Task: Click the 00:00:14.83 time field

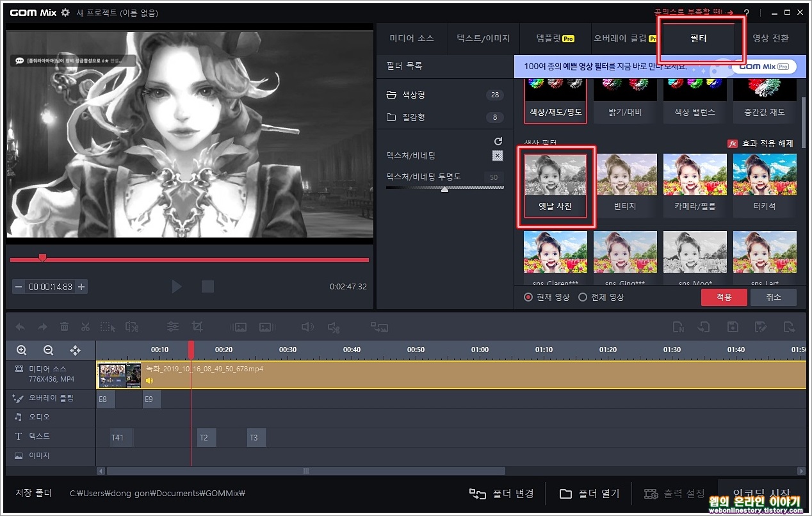Action: click(x=50, y=287)
